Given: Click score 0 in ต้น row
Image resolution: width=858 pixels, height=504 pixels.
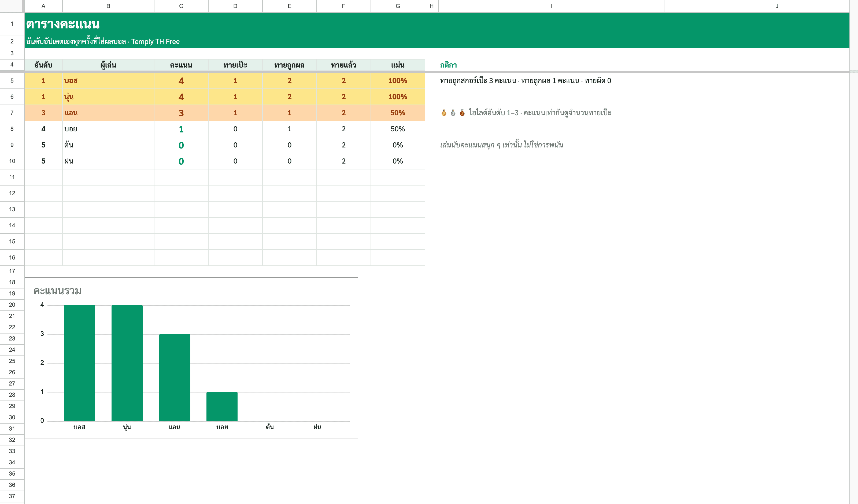Looking at the screenshot, I should click(181, 145).
